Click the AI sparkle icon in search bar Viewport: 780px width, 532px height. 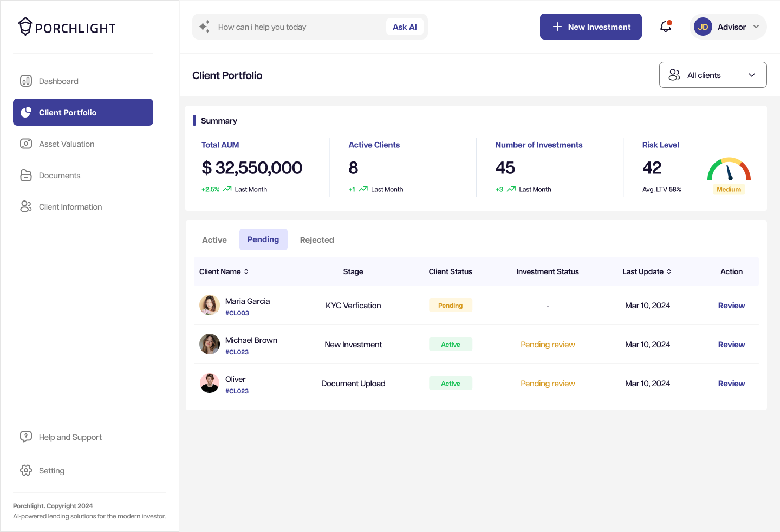point(204,27)
